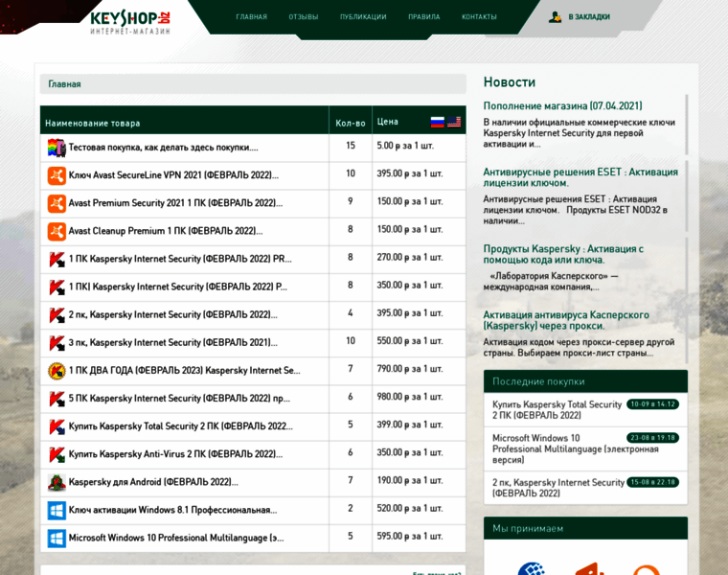Screen dimensions: 728x575
Task: Open the КОНТАКТЫ page
Action: (x=479, y=16)
